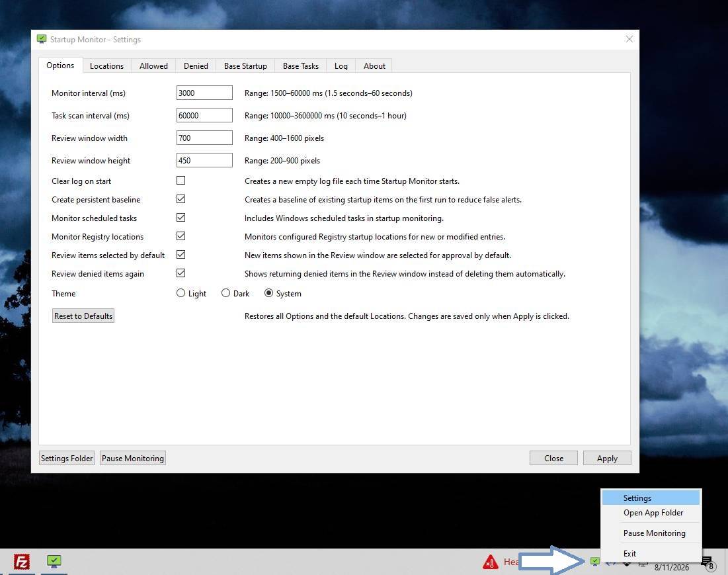Screen dimensions: 728x575
Task: View the Log tab
Action: pyautogui.click(x=341, y=66)
